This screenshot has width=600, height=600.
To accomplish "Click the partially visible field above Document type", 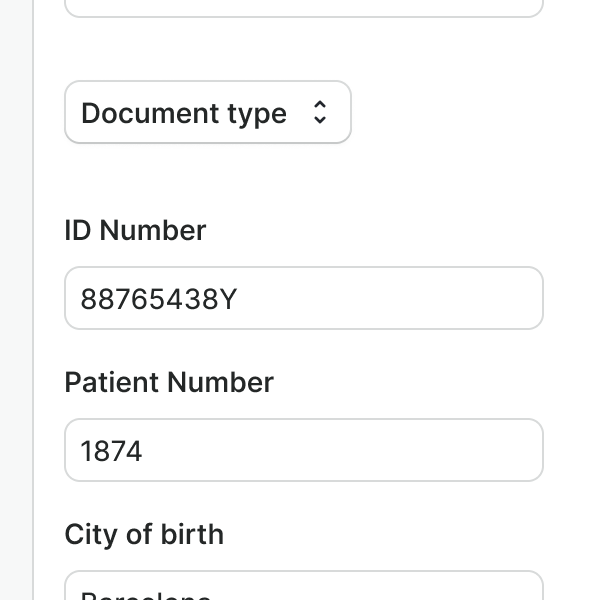I will click(303, 6).
